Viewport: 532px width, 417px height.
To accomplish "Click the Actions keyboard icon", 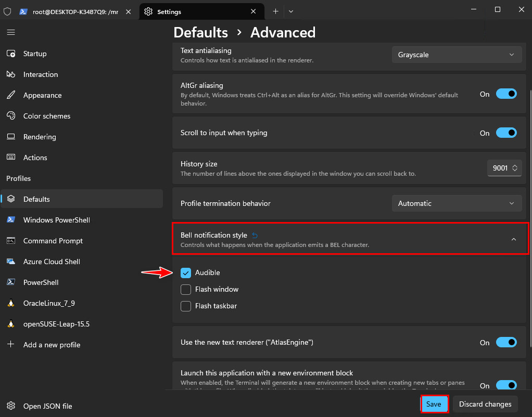I will (11, 157).
